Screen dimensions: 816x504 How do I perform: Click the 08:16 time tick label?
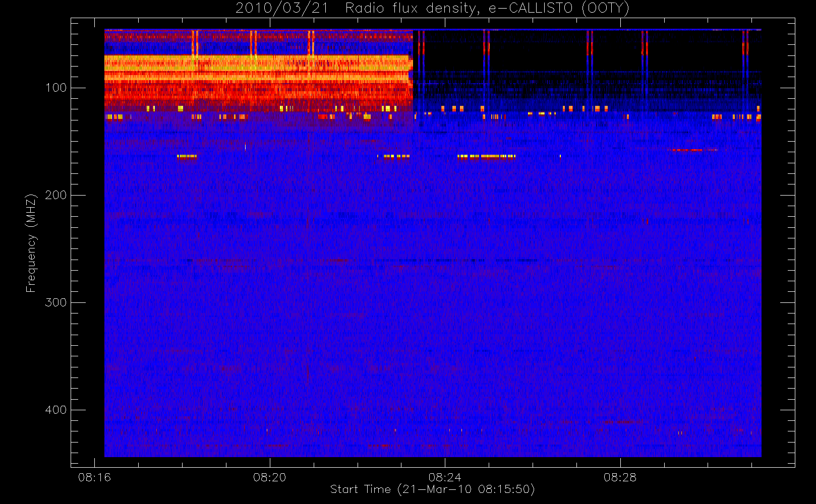tap(94, 477)
